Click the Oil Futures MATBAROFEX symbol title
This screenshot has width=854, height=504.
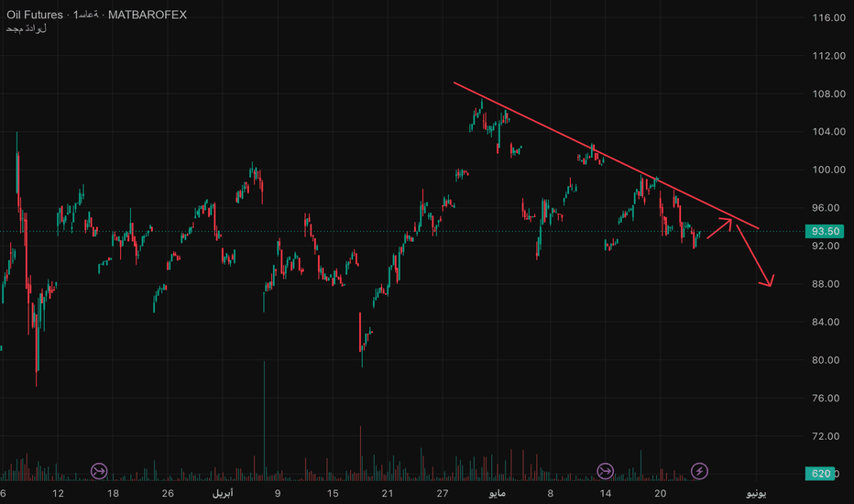96,15
